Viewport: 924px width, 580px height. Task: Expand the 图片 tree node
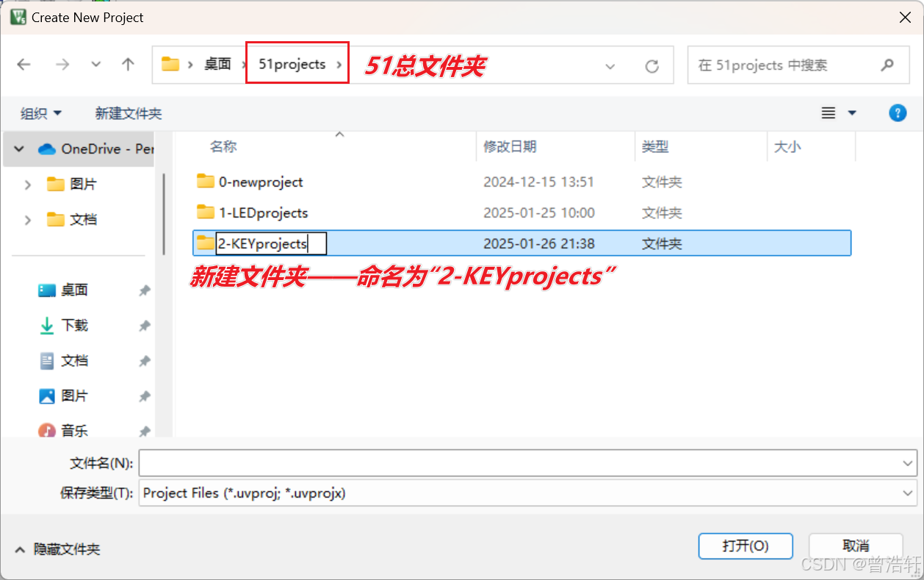point(27,185)
